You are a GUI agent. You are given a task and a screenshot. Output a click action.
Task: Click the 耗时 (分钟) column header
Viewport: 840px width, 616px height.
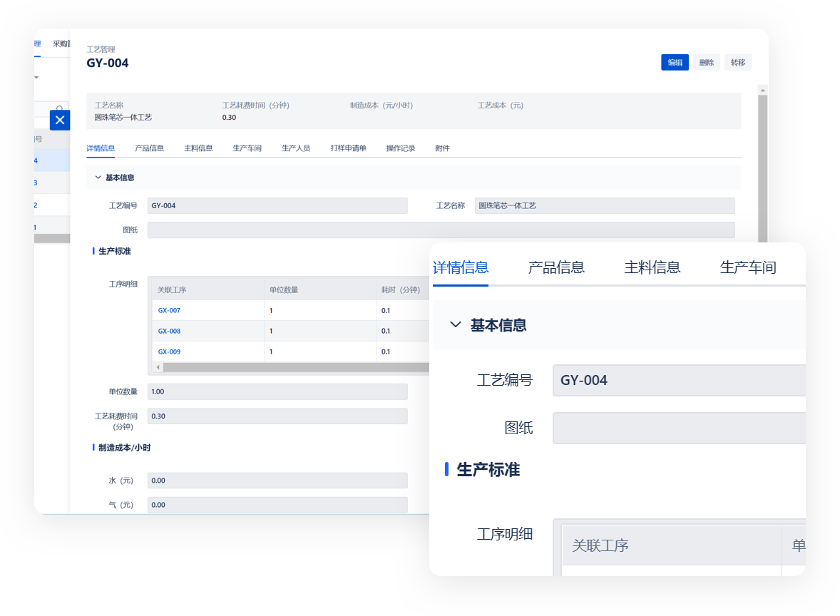[401, 289]
